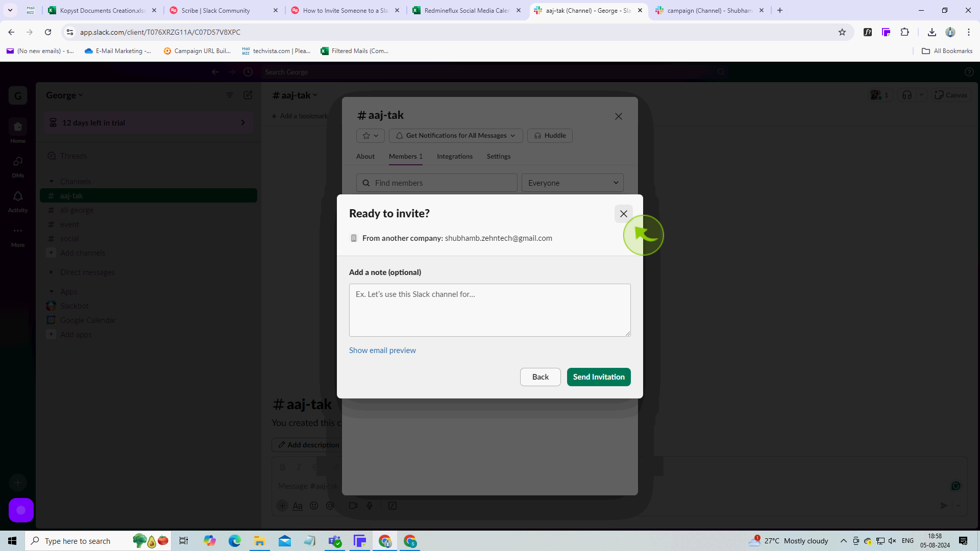Viewport: 980px width, 551px height.
Task: Click the G workspace icon
Action: pos(18,95)
